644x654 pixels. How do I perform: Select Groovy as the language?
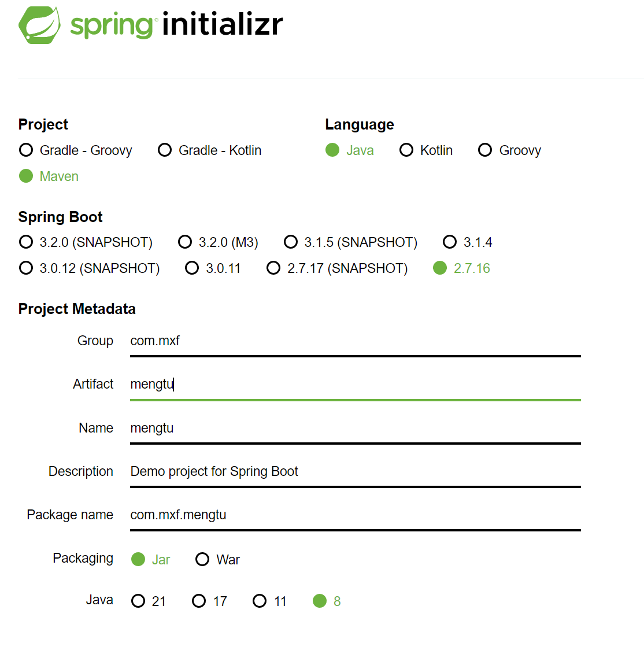tap(510, 150)
